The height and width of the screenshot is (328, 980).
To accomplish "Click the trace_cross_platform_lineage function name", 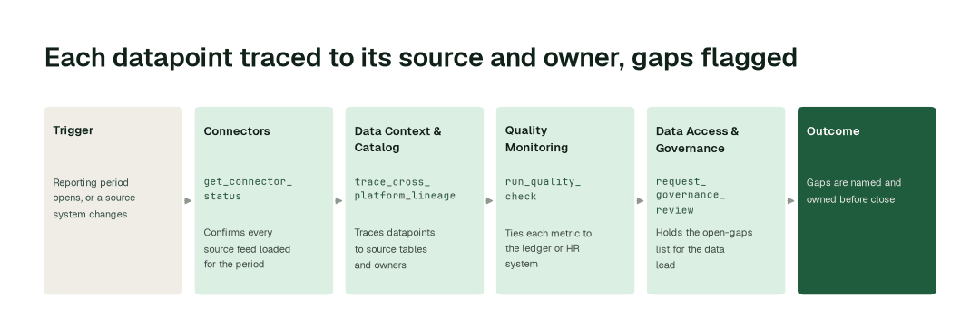I will point(405,189).
